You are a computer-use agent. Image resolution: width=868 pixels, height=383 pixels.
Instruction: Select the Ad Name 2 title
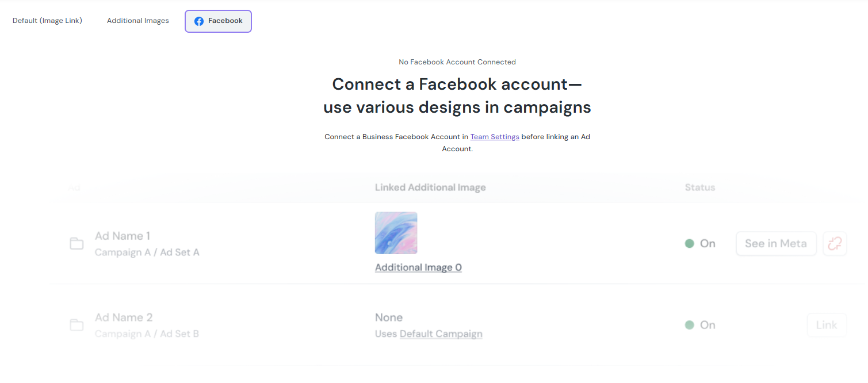(124, 317)
